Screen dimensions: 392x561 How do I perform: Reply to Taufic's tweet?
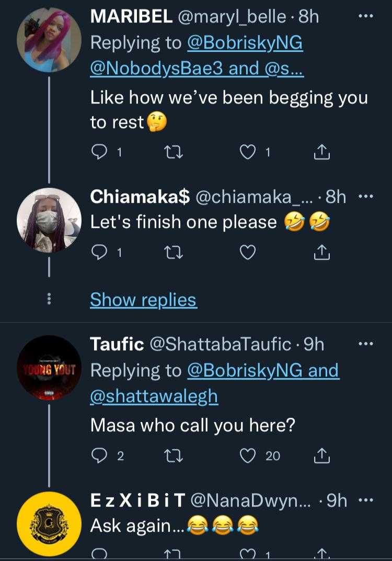coord(99,455)
